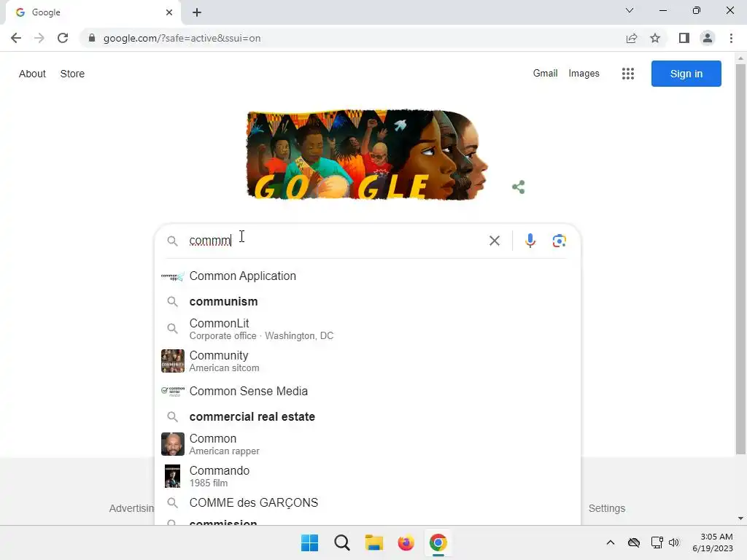Open the Settings footer link
Image resolution: width=747 pixels, height=560 pixels.
(606, 508)
